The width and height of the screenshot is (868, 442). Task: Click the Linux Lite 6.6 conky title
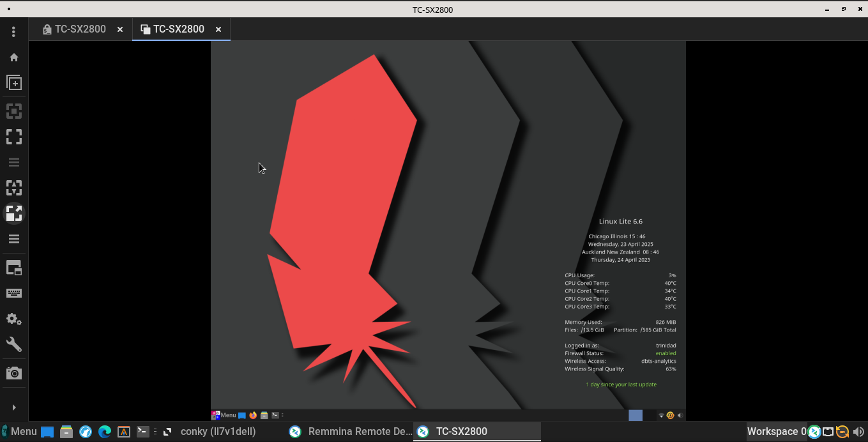[621, 222]
